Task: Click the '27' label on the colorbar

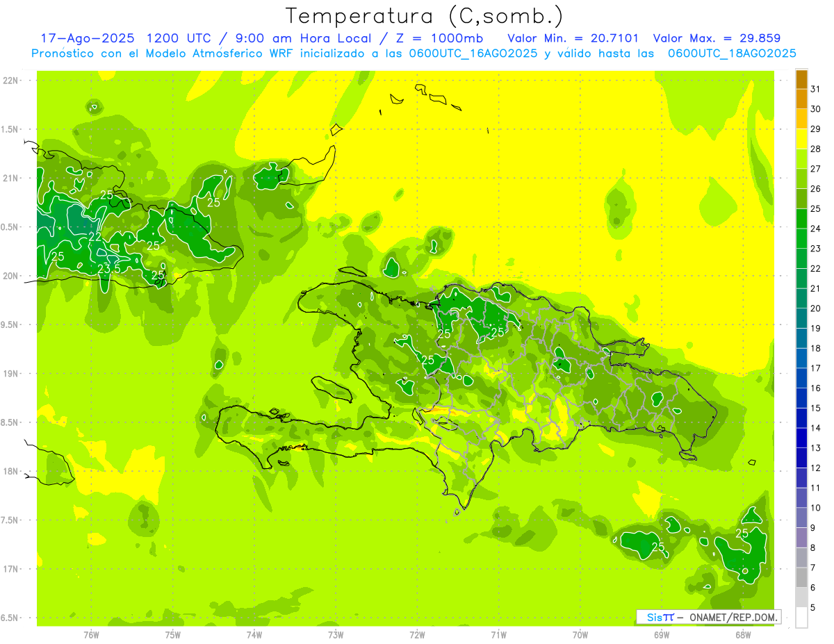Action: (x=816, y=169)
